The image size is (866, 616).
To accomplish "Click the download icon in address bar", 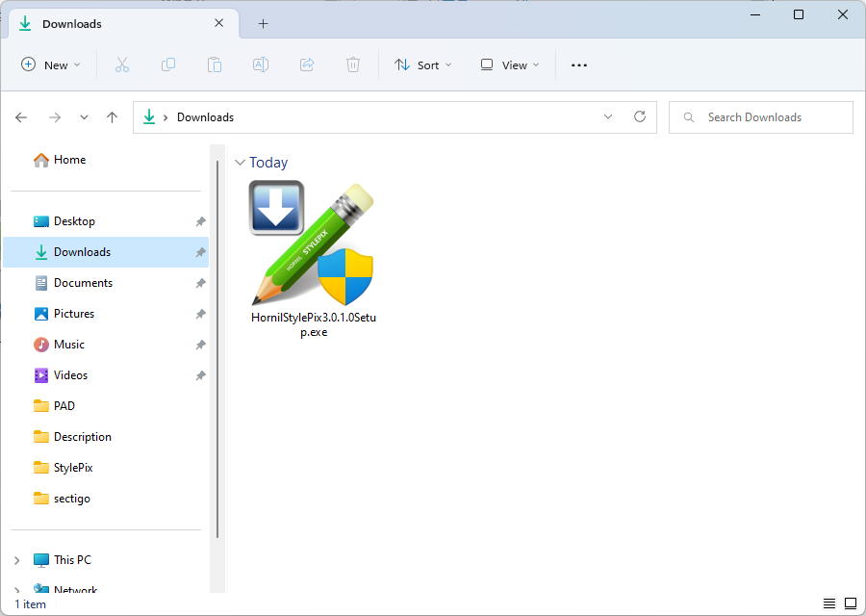I will point(149,117).
